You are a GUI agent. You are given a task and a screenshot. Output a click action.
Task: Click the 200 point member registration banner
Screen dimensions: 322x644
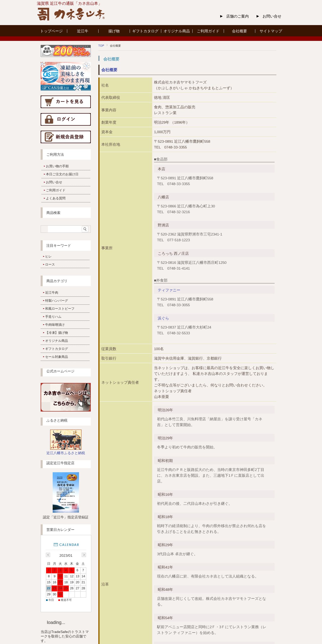pos(66,51)
